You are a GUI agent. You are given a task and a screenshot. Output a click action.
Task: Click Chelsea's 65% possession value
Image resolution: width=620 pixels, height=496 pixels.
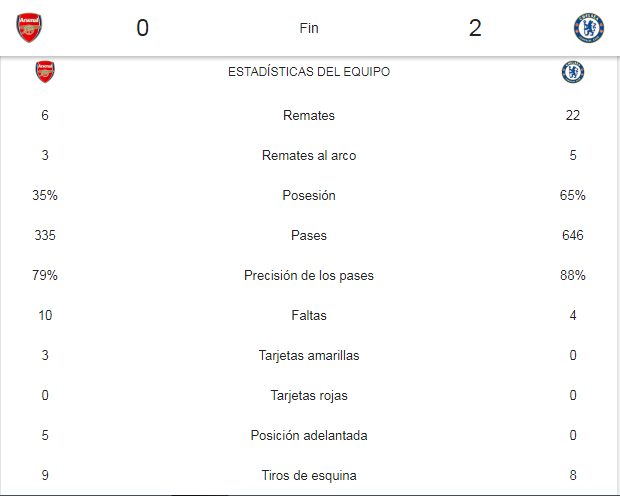(573, 195)
